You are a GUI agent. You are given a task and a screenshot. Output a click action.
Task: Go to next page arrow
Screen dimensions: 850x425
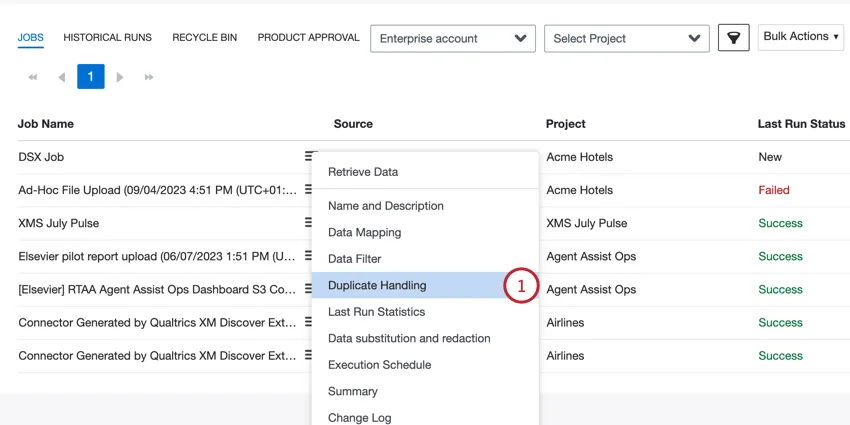click(x=120, y=77)
